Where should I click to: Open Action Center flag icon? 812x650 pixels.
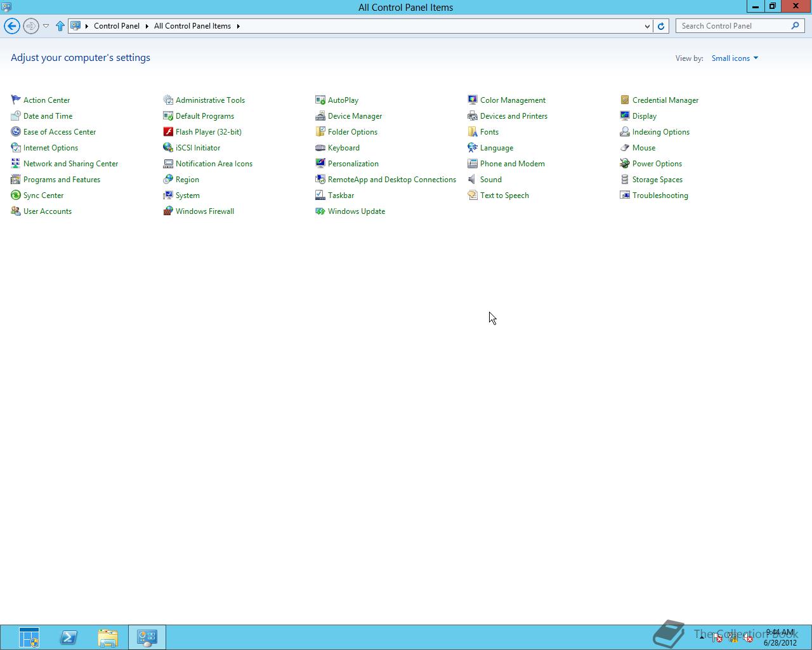pyautogui.click(x=16, y=100)
